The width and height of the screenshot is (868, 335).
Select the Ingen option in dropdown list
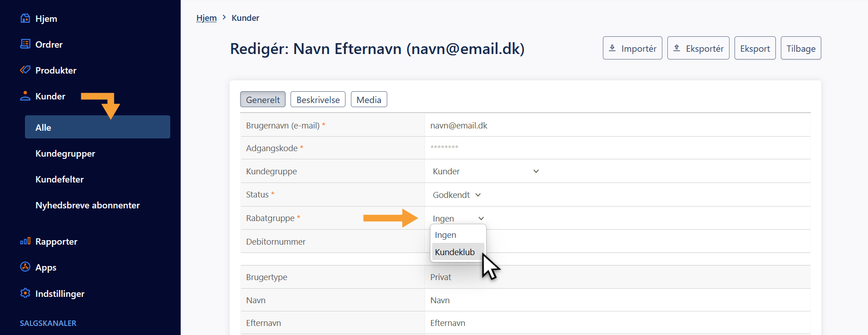[x=446, y=235]
